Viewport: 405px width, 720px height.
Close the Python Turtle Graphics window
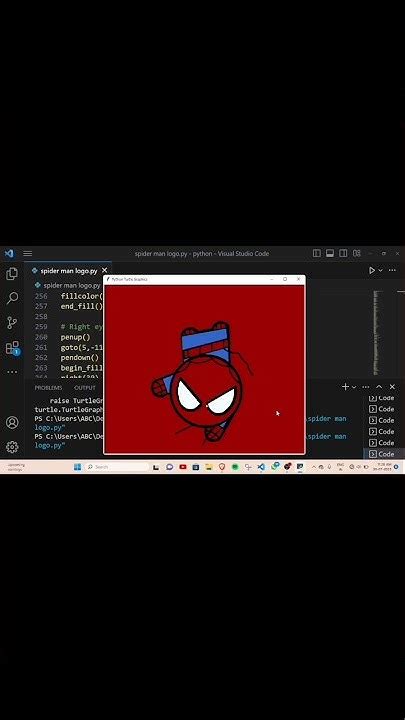point(298,279)
